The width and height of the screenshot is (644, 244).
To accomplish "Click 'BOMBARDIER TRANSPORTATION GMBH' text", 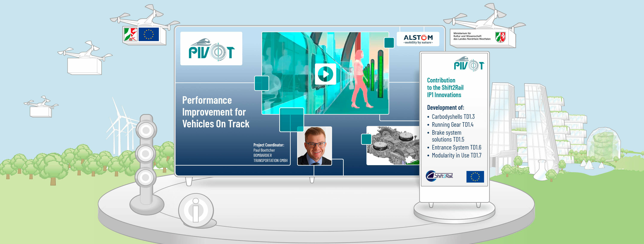I will coord(270,158).
